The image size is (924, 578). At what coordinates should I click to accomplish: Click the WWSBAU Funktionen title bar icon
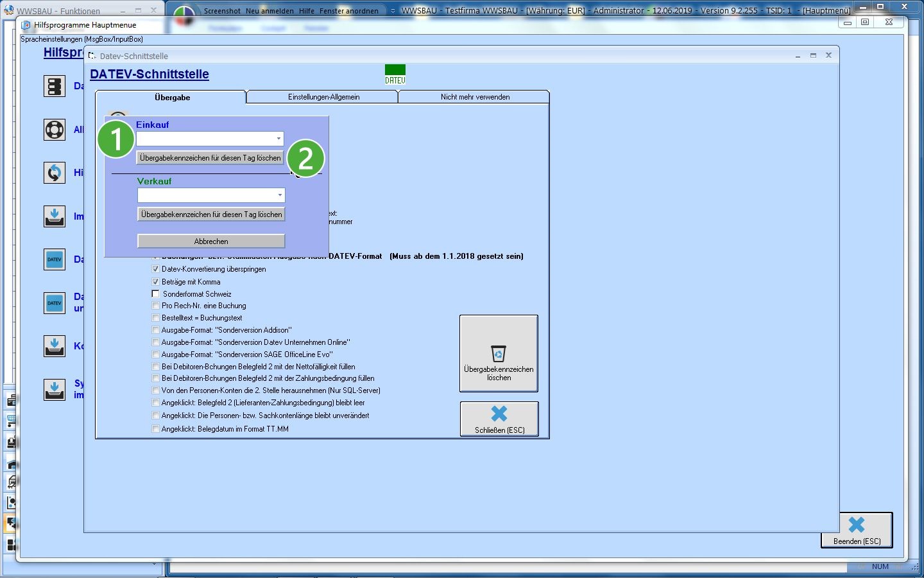[x=8, y=10]
